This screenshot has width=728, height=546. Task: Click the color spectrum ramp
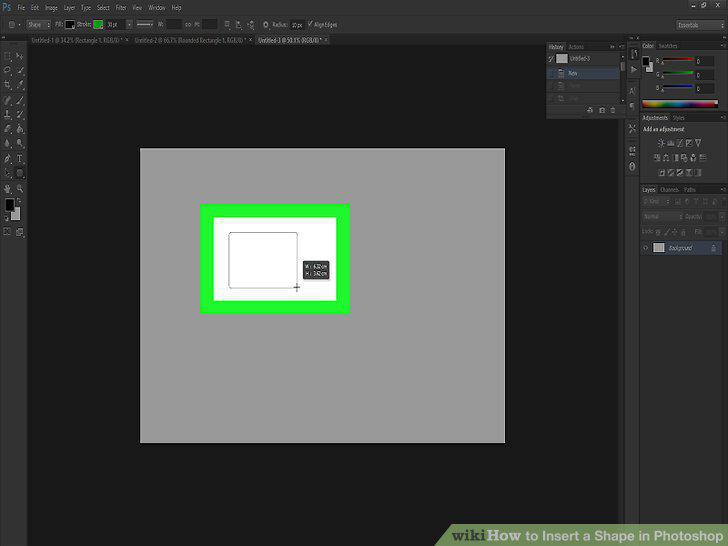pyautogui.click(x=680, y=104)
